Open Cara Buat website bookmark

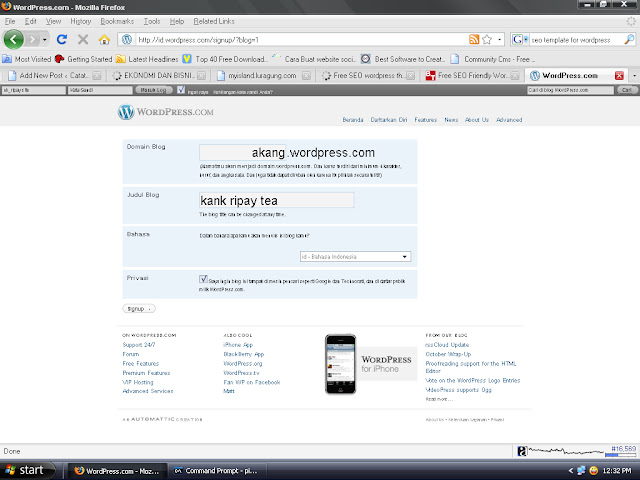[314, 59]
